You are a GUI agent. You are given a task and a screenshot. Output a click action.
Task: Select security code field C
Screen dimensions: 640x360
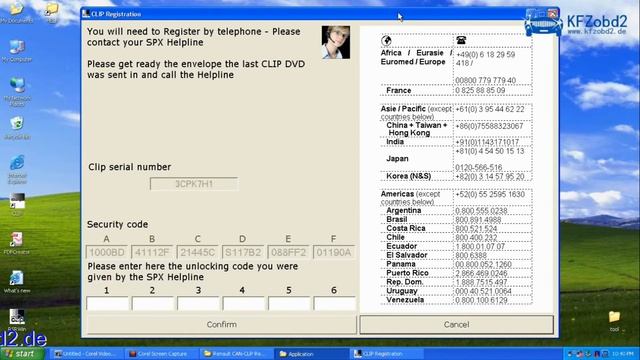tap(198, 252)
